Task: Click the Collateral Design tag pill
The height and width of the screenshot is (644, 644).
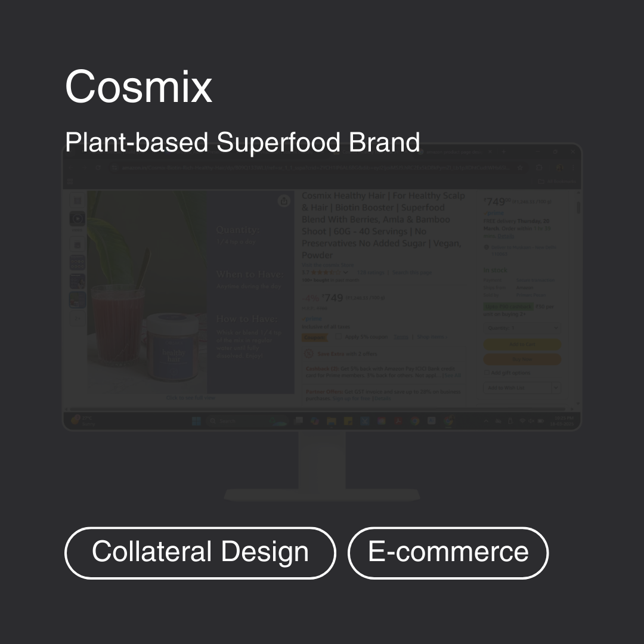Action: 200,553
